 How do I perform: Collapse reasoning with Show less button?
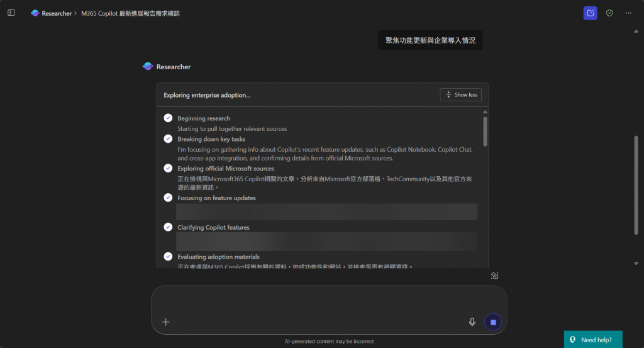coord(461,95)
